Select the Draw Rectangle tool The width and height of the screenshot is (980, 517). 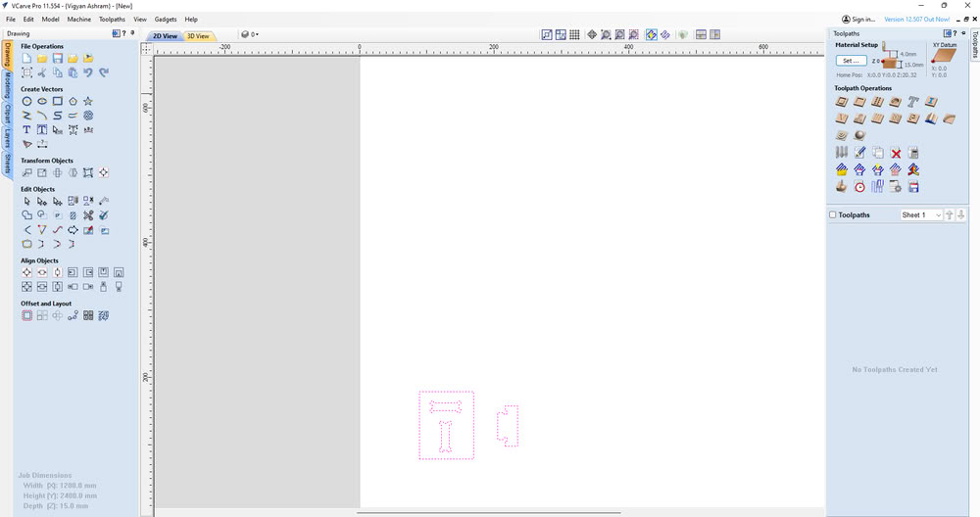[x=58, y=101]
